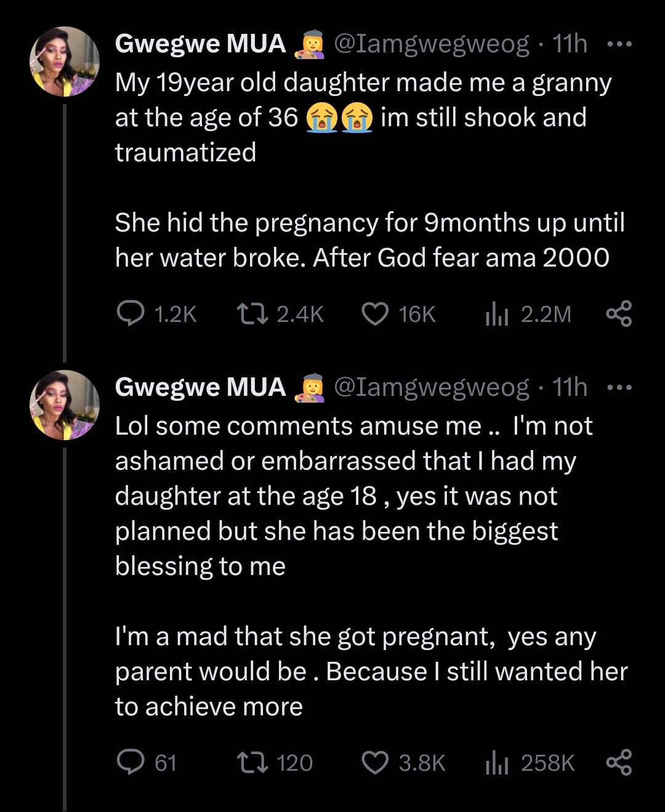Image resolution: width=665 pixels, height=812 pixels.
Task: Click the Gwegwe MUA name on second tweet
Action: [200, 388]
